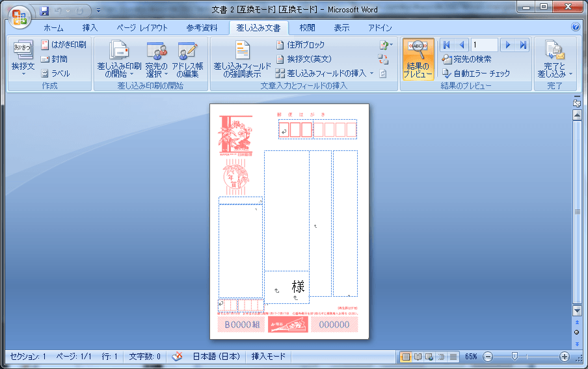Open the 完了と差し込み dropdown
Viewport: 588px width, 369px height.
pyautogui.click(x=555, y=59)
